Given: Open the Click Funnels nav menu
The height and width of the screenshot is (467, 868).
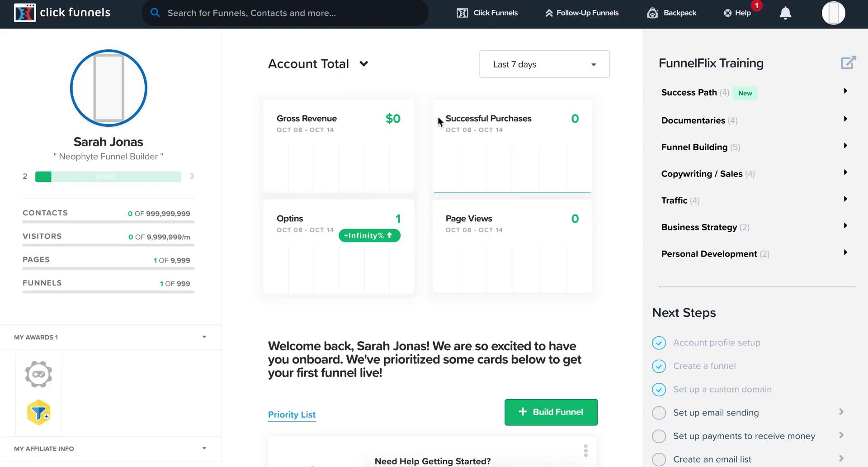Looking at the screenshot, I should 487,13.
